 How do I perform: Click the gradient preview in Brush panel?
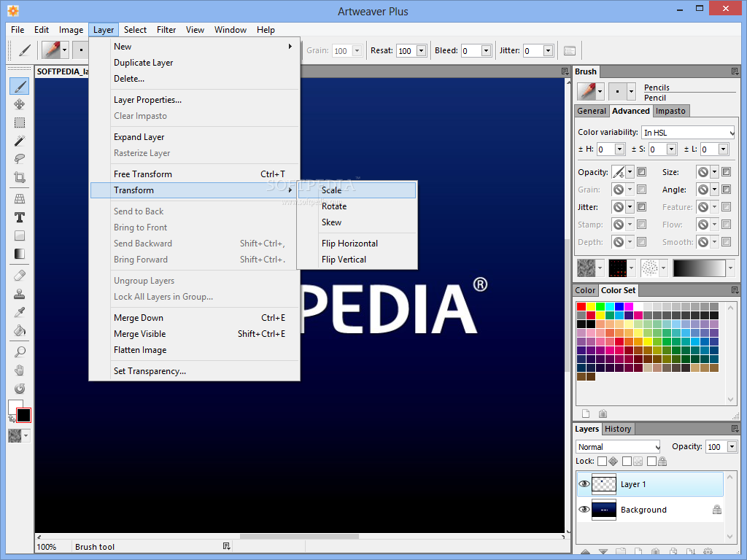tap(700, 268)
